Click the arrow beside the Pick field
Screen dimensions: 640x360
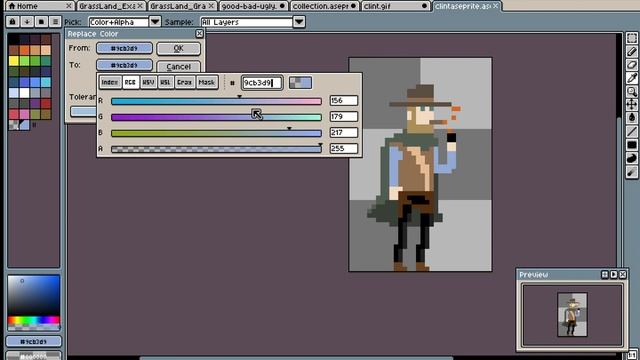point(155,22)
